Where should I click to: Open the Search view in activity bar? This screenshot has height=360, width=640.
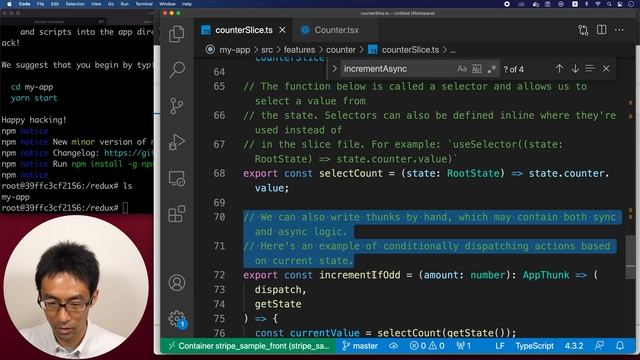[177, 70]
